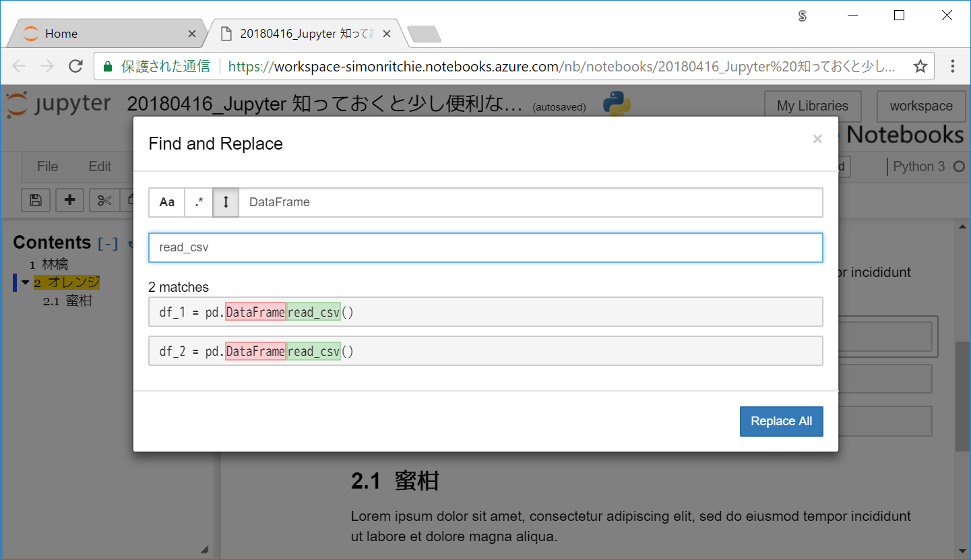971x560 pixels.
Task: Save the notebook using the floppy disk icon
Action: click(35, 199)
